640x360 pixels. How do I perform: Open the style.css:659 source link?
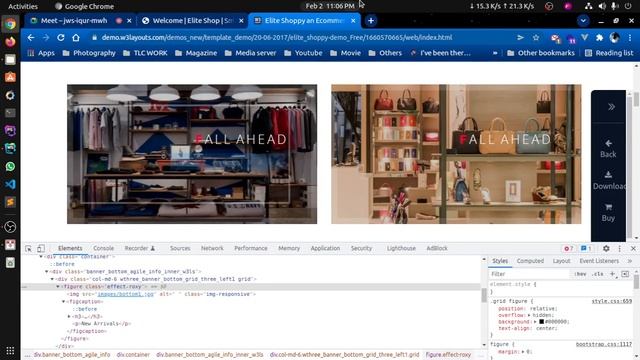[611, 301]
